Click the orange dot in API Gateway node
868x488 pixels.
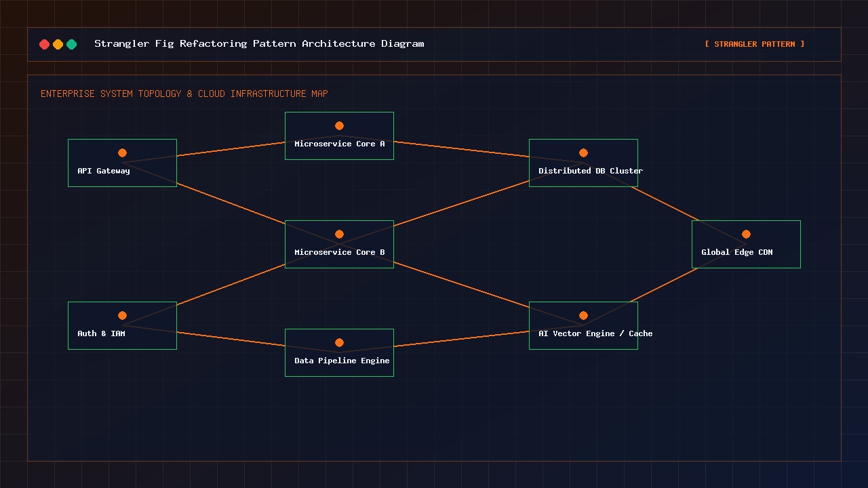point(122,153)
